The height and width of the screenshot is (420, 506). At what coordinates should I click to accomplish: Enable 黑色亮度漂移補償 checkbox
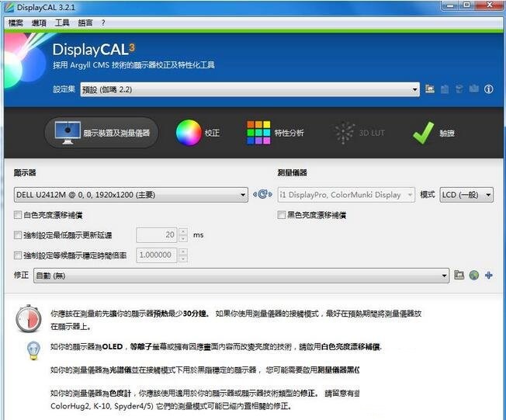[x=282, y=215]
